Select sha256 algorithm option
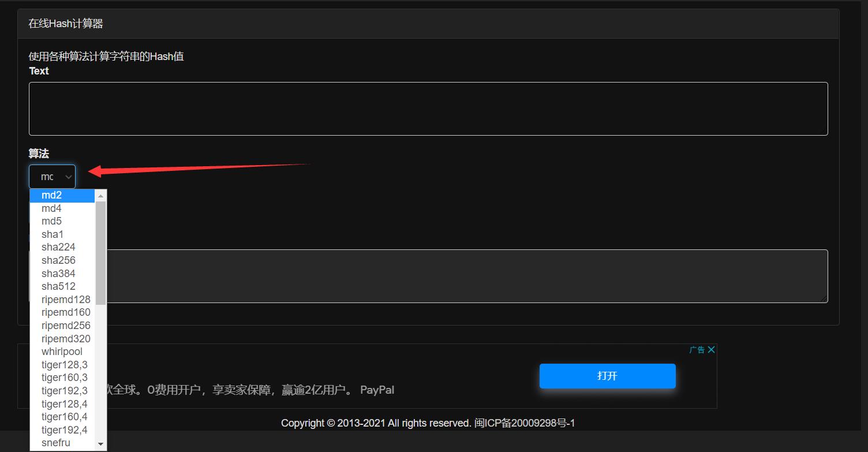 click(62, 260)
